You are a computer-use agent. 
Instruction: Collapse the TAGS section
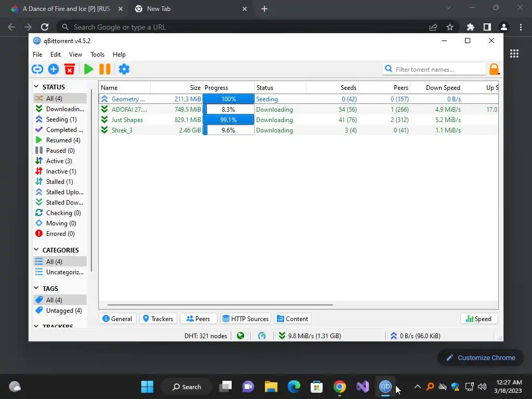pos(36,288)
